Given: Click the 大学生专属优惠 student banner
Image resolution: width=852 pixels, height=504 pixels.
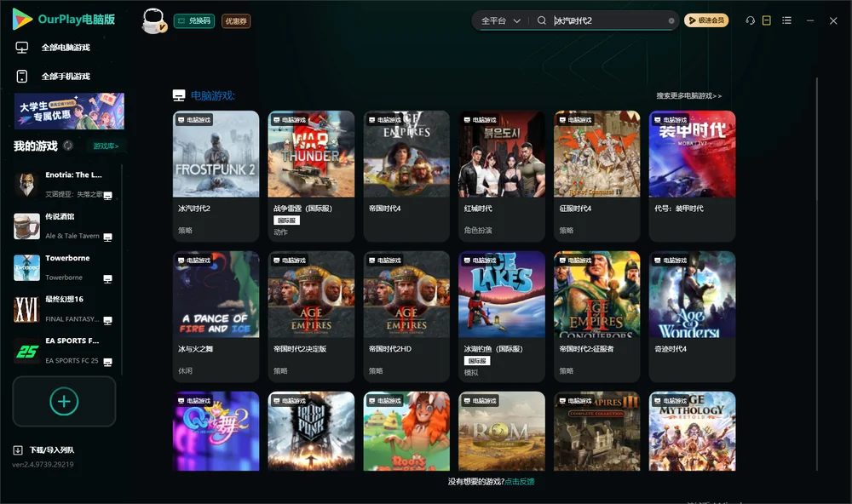Looking at the screenshot, I should [x=69, y=111].
